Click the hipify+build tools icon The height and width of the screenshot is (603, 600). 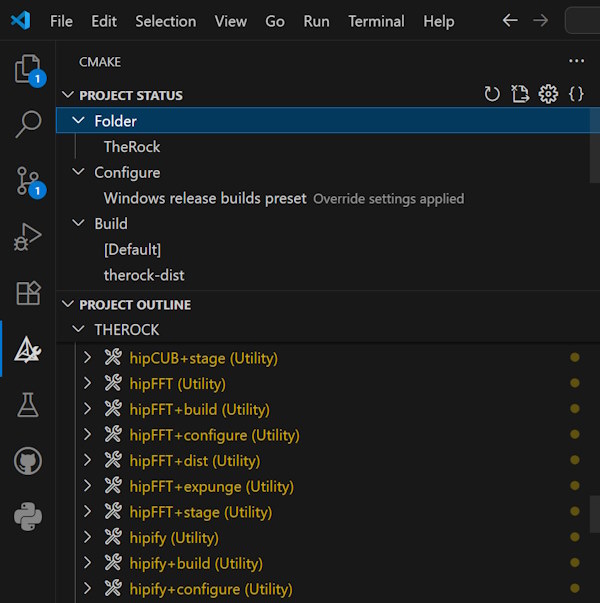coord(113,563)
